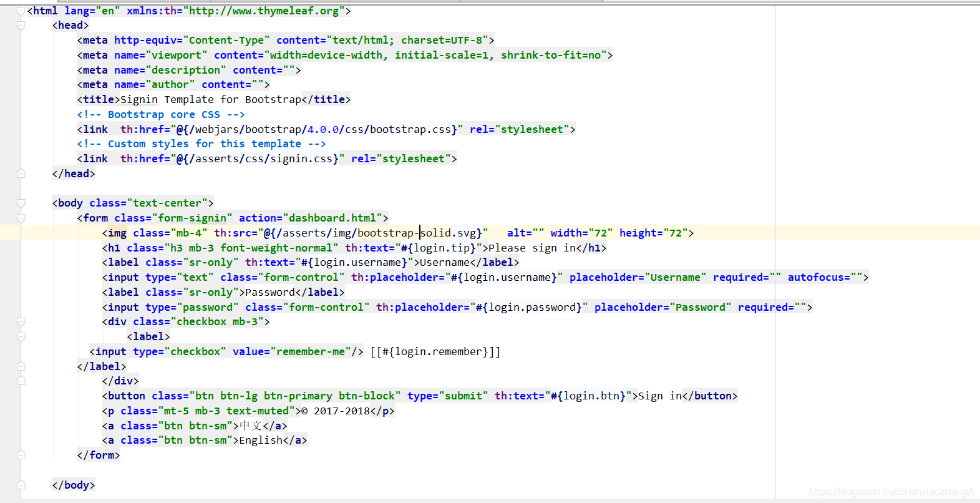Place cursor in "www.thymeleaf.org" namespace URL
The height and width of the screenshot is (503, 980).
pyautogui.click(x=286, y=11)
